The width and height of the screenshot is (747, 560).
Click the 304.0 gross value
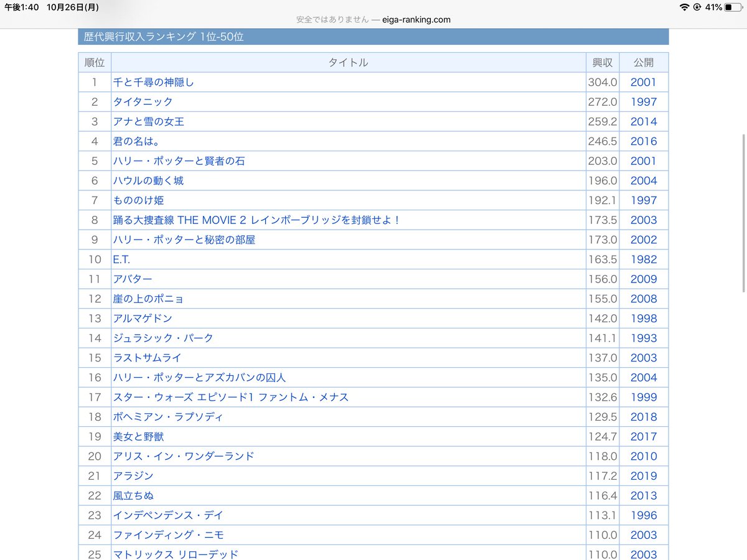tap(603, 82)
